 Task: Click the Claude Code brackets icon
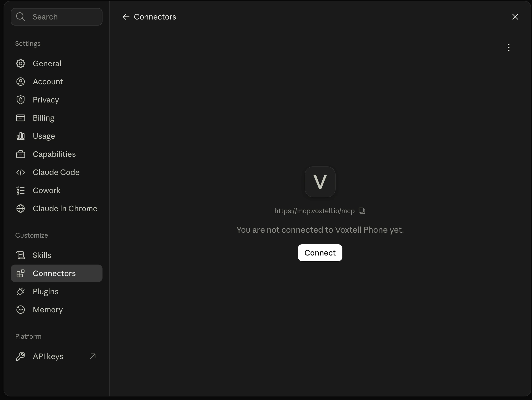coord(21,172)
